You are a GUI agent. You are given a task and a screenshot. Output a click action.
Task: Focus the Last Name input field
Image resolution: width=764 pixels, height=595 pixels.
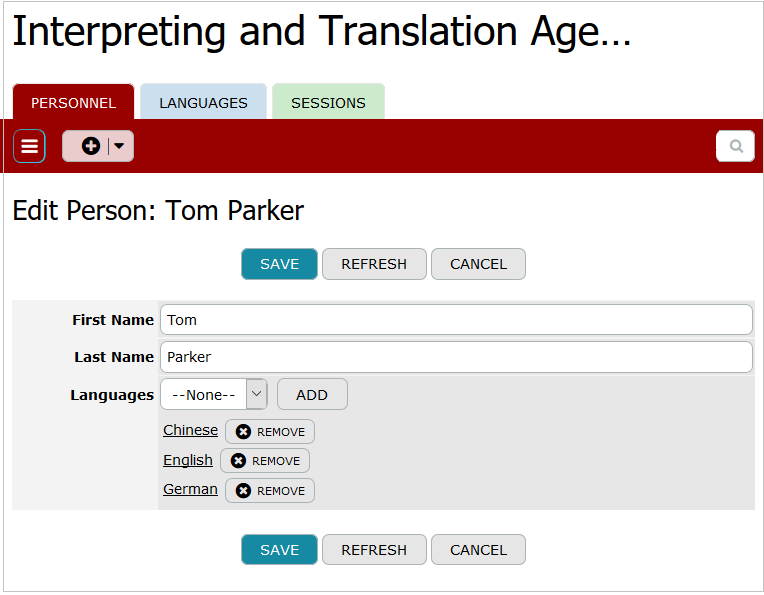pyautogui.click(x=456, y=357)
